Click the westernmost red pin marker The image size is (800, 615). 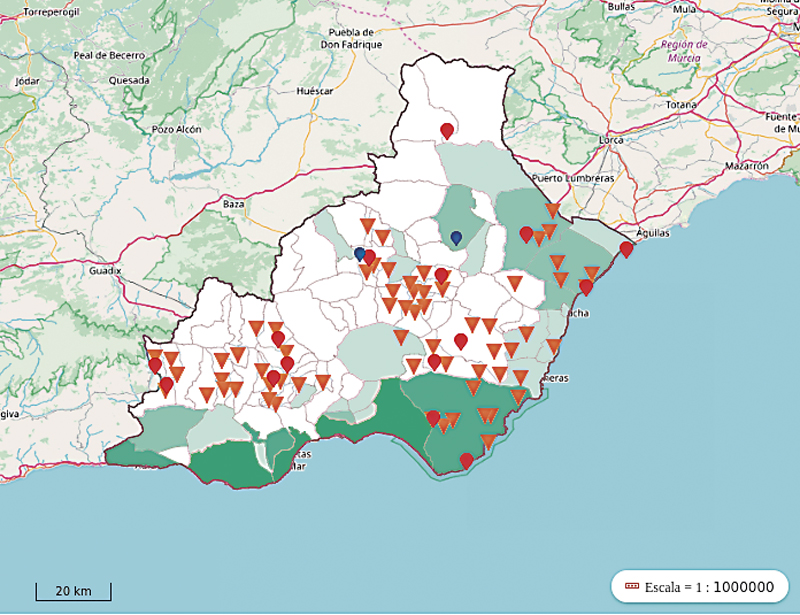tap(155, 365)
